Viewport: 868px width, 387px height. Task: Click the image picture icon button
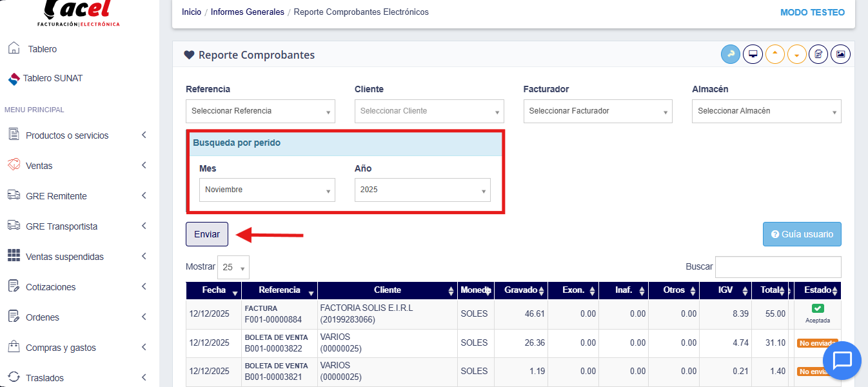pos(840,54)
